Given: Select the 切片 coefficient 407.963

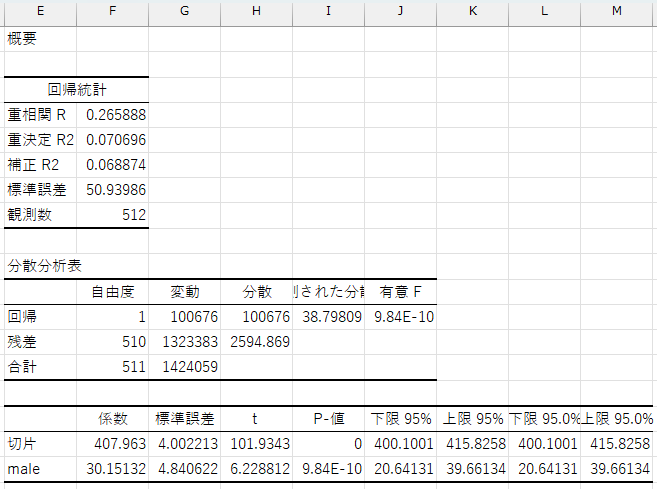Looking at the screenshot, I should coord(112,443).
